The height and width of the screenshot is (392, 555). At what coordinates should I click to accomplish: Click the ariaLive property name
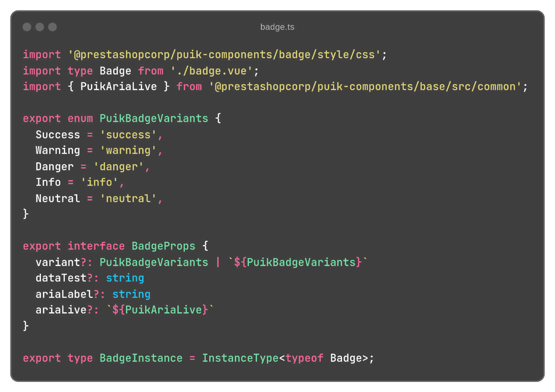(x=61, y=310)
